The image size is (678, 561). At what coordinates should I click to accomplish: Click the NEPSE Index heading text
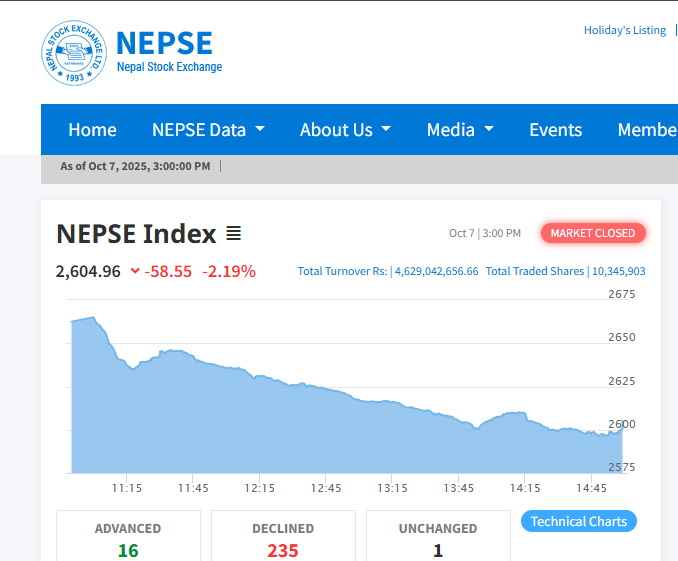pos(136,234)
